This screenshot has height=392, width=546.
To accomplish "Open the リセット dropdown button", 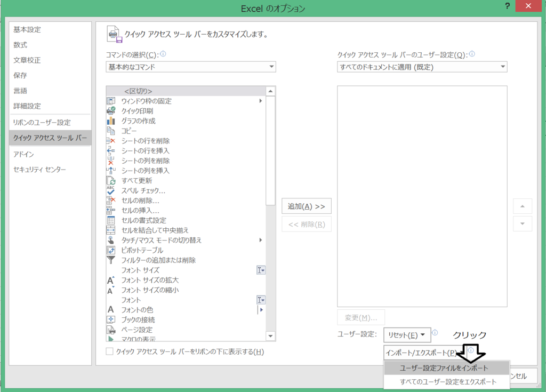I will (407, 335).
